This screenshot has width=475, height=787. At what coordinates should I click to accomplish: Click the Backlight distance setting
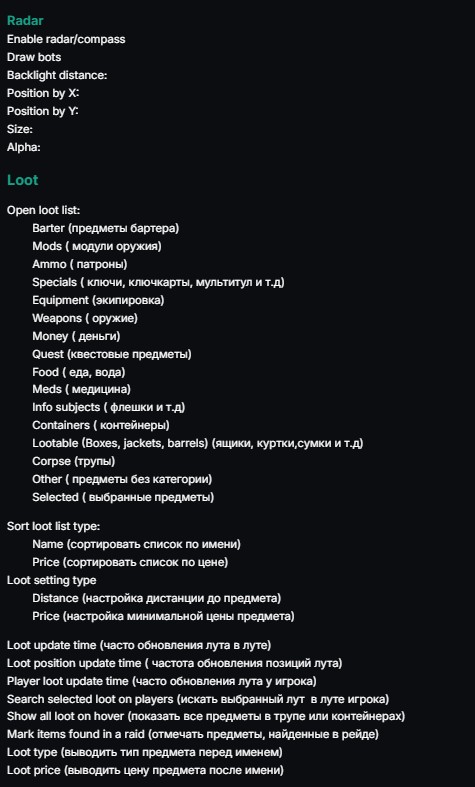[x=57, y=75]
